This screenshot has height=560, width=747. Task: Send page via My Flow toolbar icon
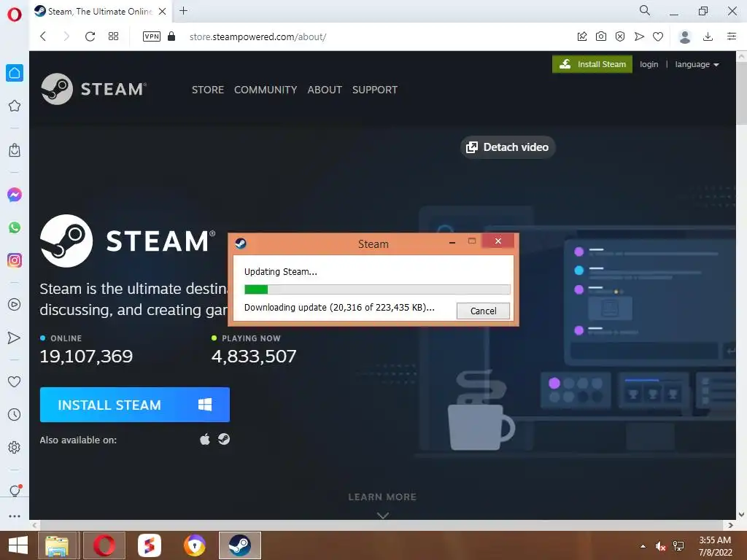[639, 36]
